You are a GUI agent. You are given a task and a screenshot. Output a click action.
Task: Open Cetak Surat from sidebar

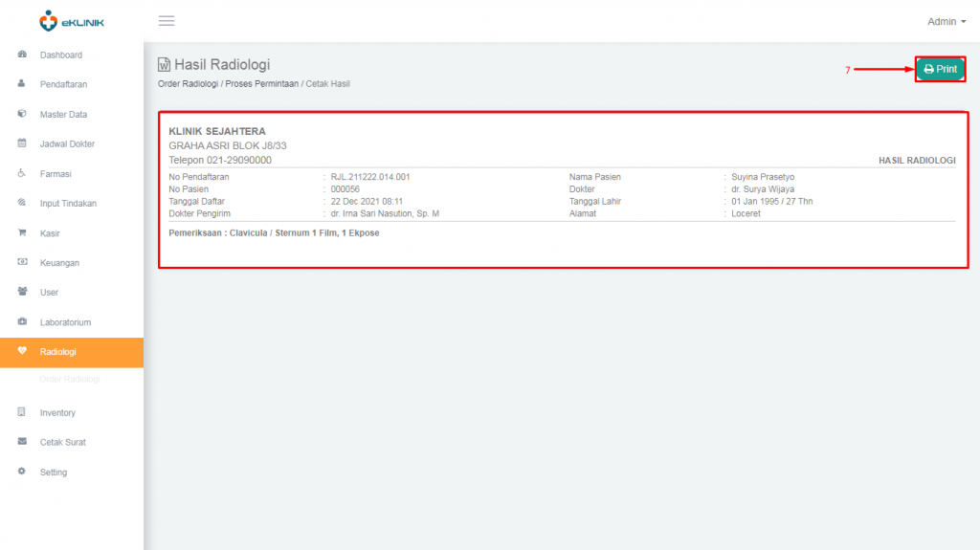coord(62,443)
